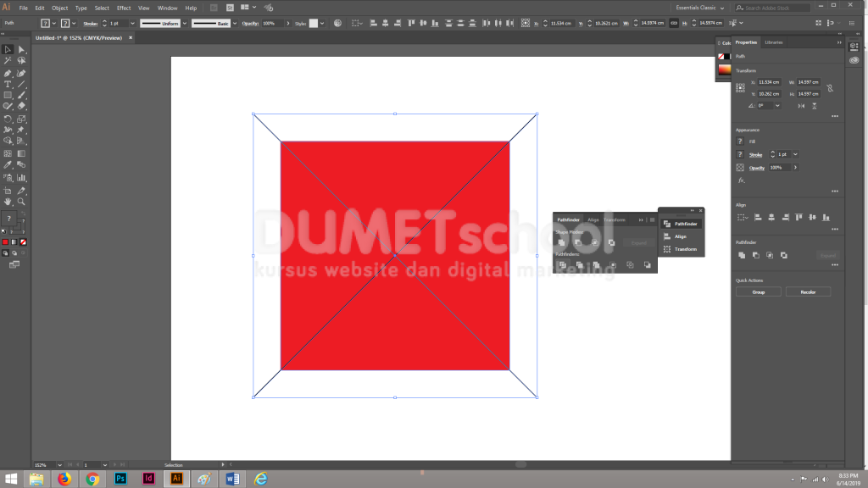Screen dimensions: 868x488
Task: Select the Zoom tool magnifier
Action: 21,202
